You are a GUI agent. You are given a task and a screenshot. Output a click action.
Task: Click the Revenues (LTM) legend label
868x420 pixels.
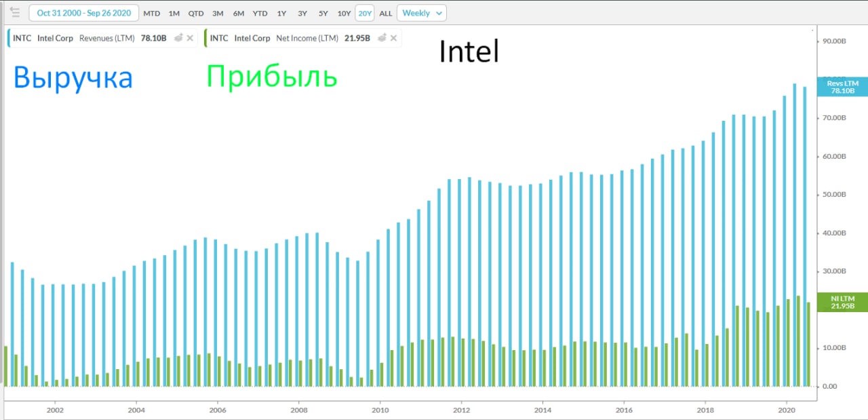(x=107, y=38)
